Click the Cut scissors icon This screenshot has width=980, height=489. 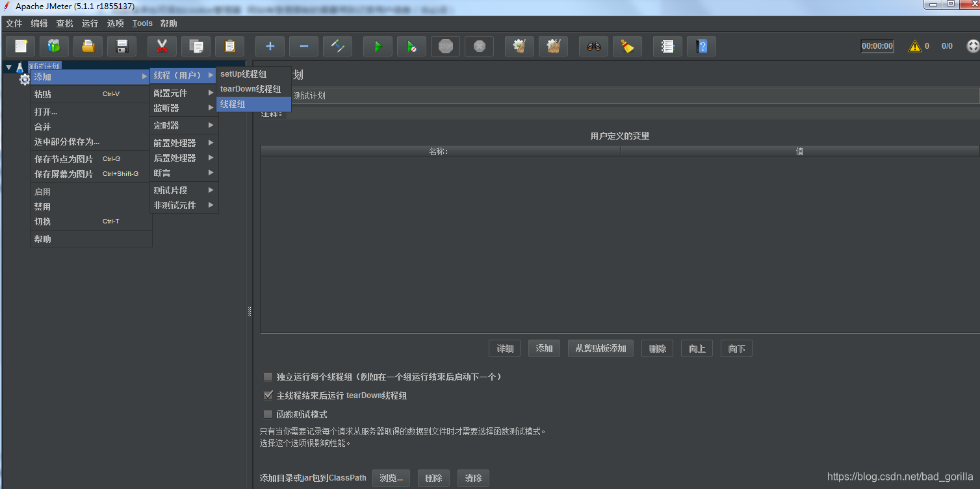[162, 46]
